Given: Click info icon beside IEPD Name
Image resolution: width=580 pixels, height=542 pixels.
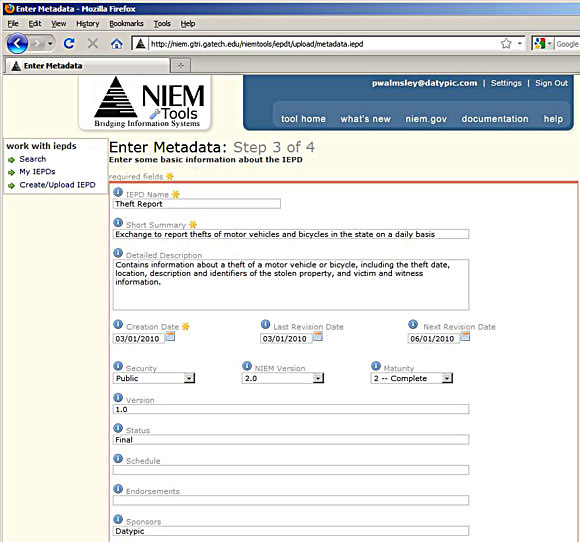Looking at the screenshot, I should point(118,192).
